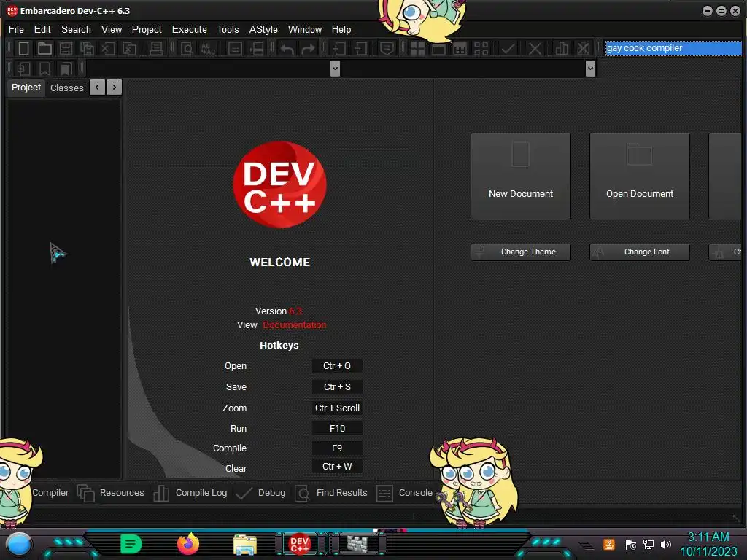Click the Toggle Bookmark icon
This screenshot has width=747, height=560.
pos(44,69)
